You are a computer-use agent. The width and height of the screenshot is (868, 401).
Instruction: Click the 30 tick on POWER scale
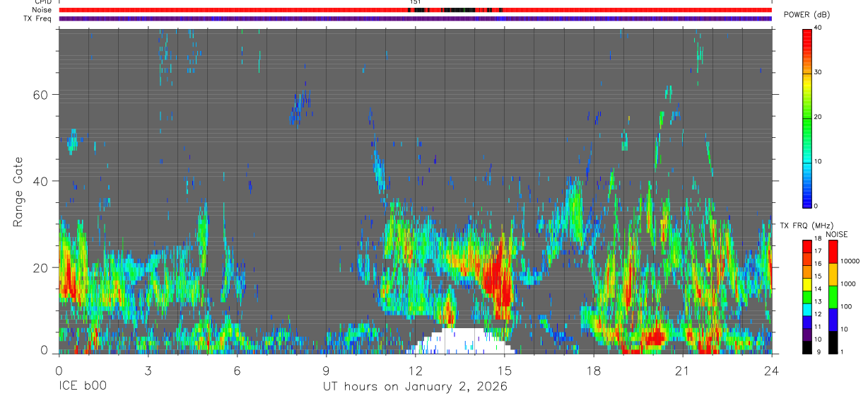point(819,72)
